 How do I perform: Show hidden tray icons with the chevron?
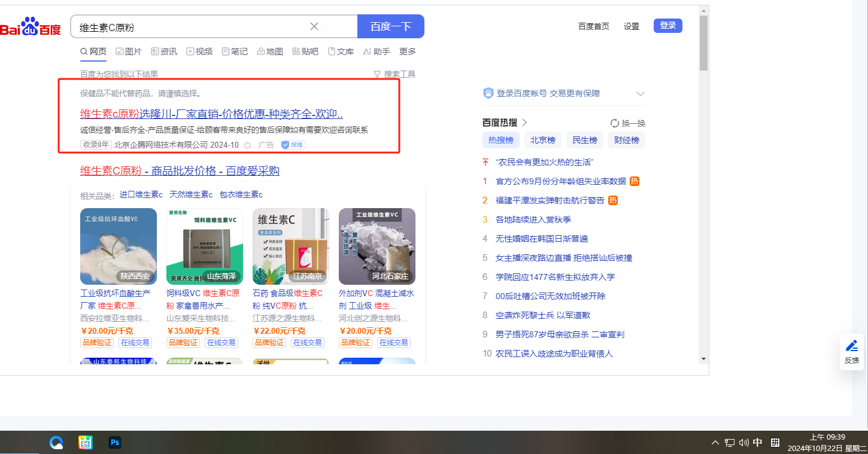click(715, 443)
